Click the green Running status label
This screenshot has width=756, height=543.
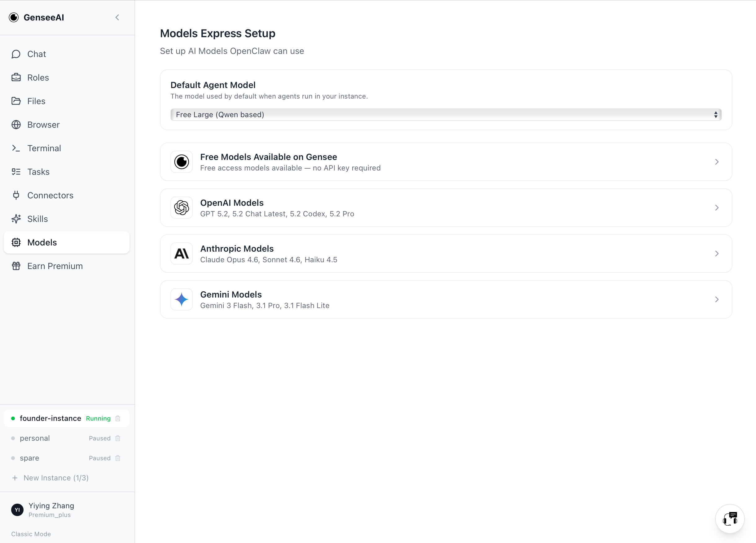[x=98, y=418]
